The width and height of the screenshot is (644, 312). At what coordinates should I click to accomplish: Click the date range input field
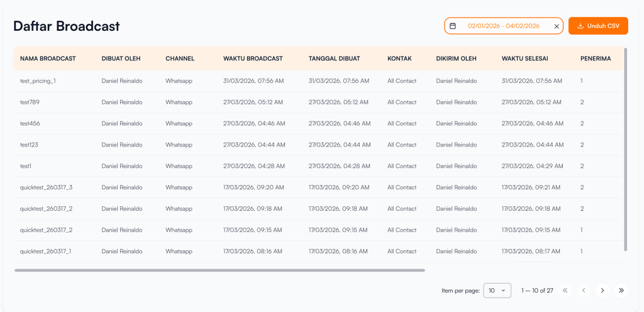[x=503, y=26]
